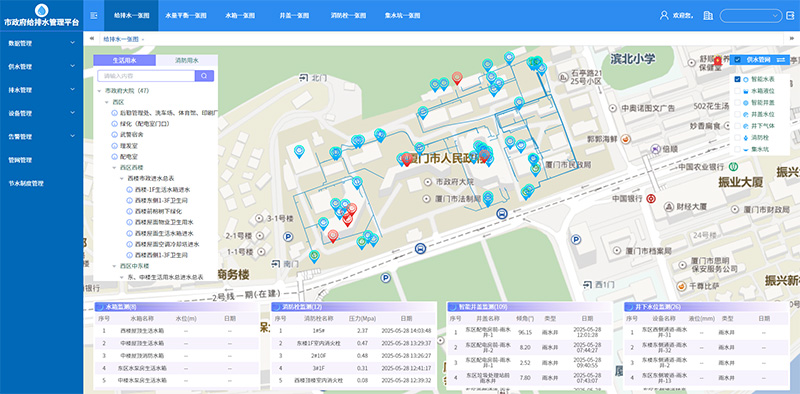The width and height of the screenshot is (800, 394).
Task: Collapse the sidebar with the hamburger icon
Action: pos(94,15)
